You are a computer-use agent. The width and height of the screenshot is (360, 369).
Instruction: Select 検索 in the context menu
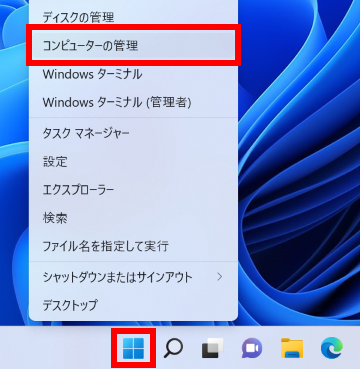click(133, 218)
